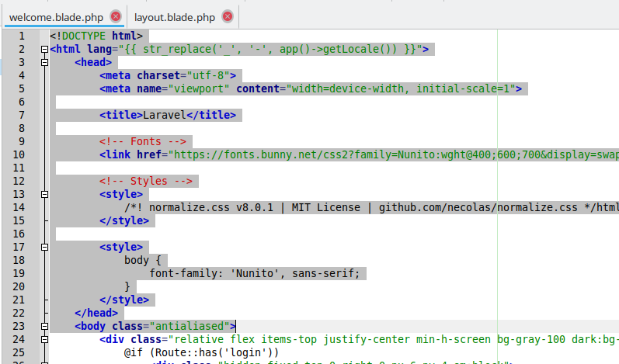Viewport: 619px width, 364px height.
Task: Select the welcome.blade.php tab
Action: [58, 16]
